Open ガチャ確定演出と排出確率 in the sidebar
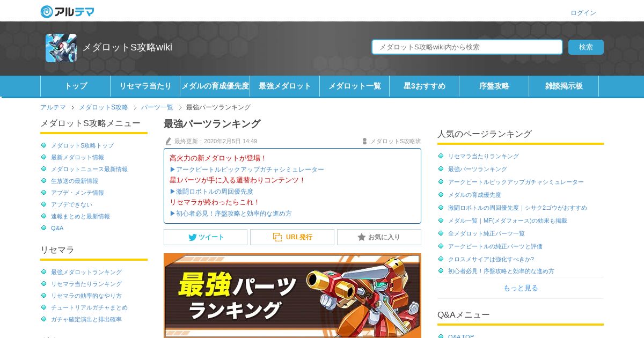 (x=86, y=319)
